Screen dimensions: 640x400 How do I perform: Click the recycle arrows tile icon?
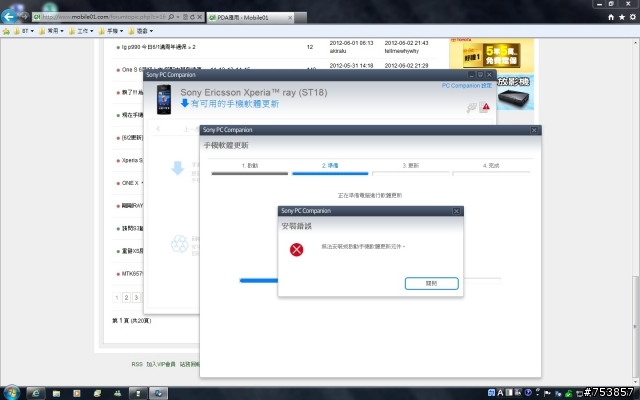click(x=179, y=244)
